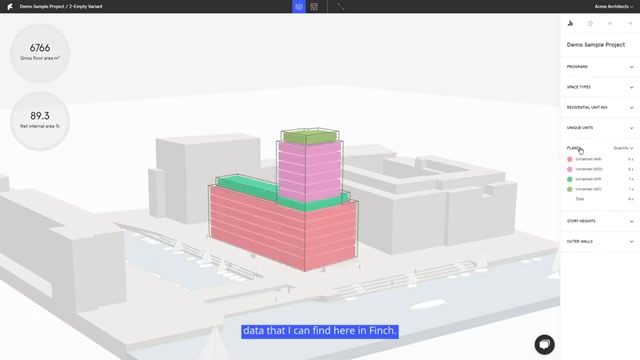Select the third Unnamed plan row text
The height and width of the screenshot is (360, 640).
(x=588, y=179)
